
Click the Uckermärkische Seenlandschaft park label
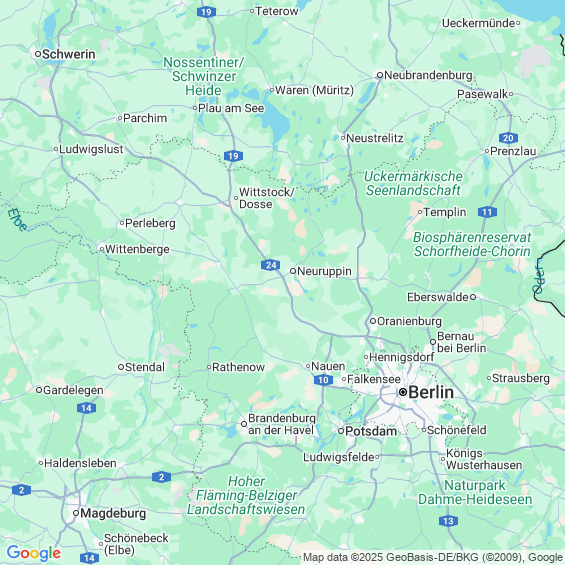click(413, 183)
